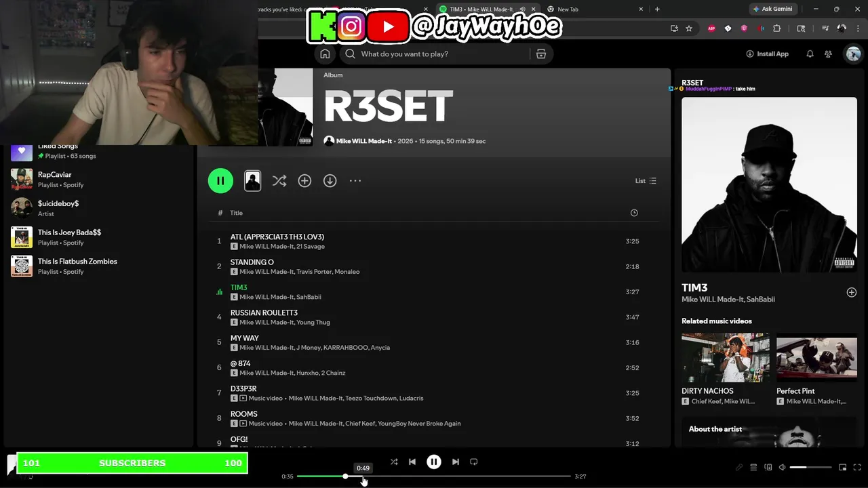The width and height of the screenshot is (868, 488).
Task: Toggle shuffle in the bottom player bar
Action: [394, 462]
